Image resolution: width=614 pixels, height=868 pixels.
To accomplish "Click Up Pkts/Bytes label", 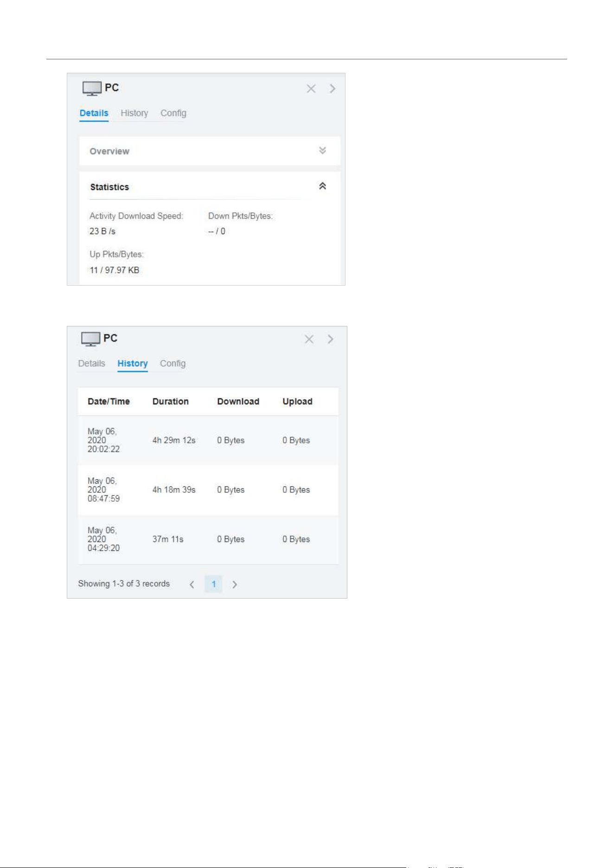I will (x=117, y=255).
